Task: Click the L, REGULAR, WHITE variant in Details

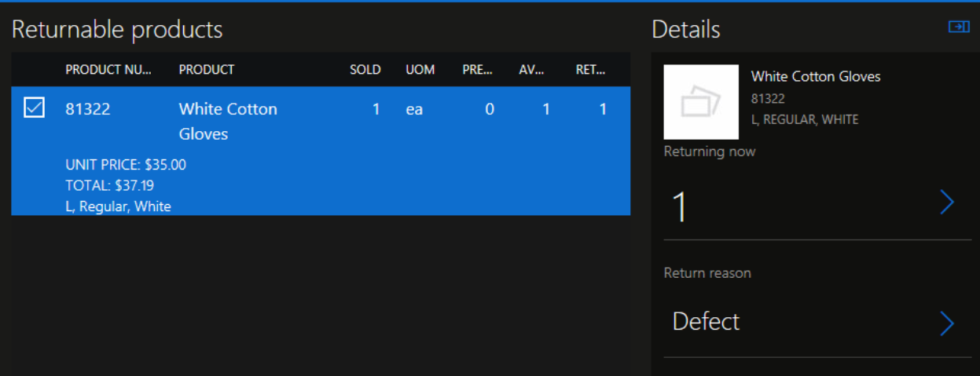Action: point(804,120)
